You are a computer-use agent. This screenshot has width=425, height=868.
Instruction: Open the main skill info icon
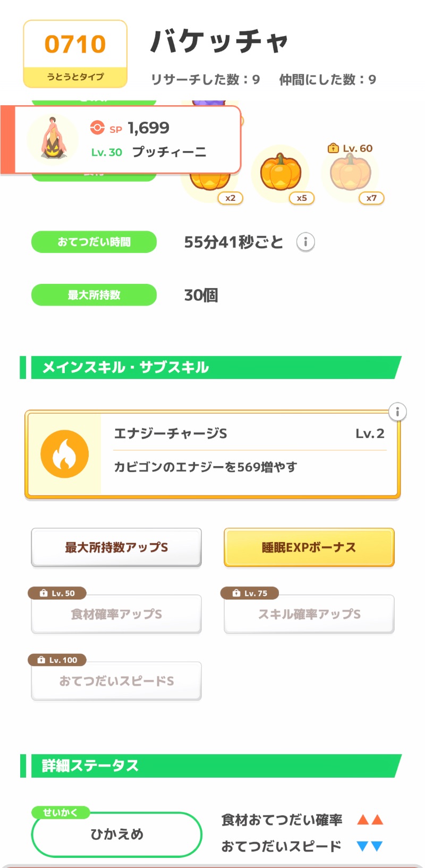(397, 412)
